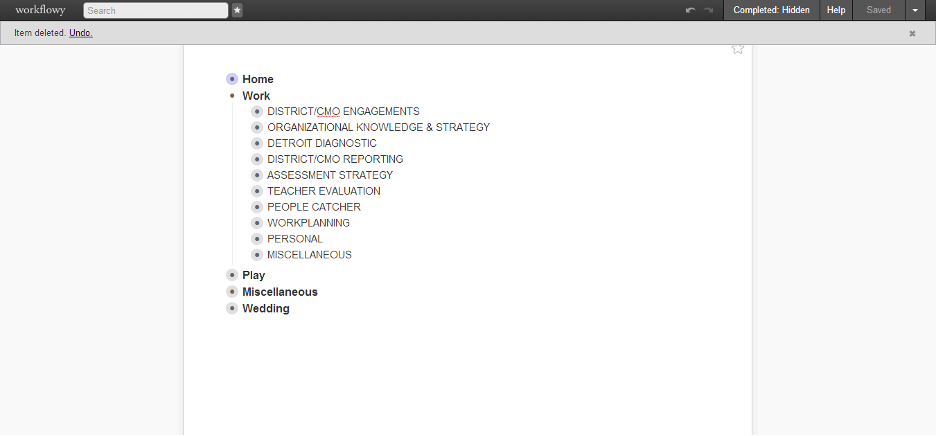Click the Saved status button
936x436 pixels.
coord(878,10)
